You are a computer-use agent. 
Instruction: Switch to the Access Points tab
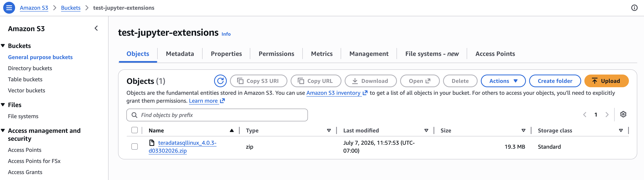[x=495, y=54]
